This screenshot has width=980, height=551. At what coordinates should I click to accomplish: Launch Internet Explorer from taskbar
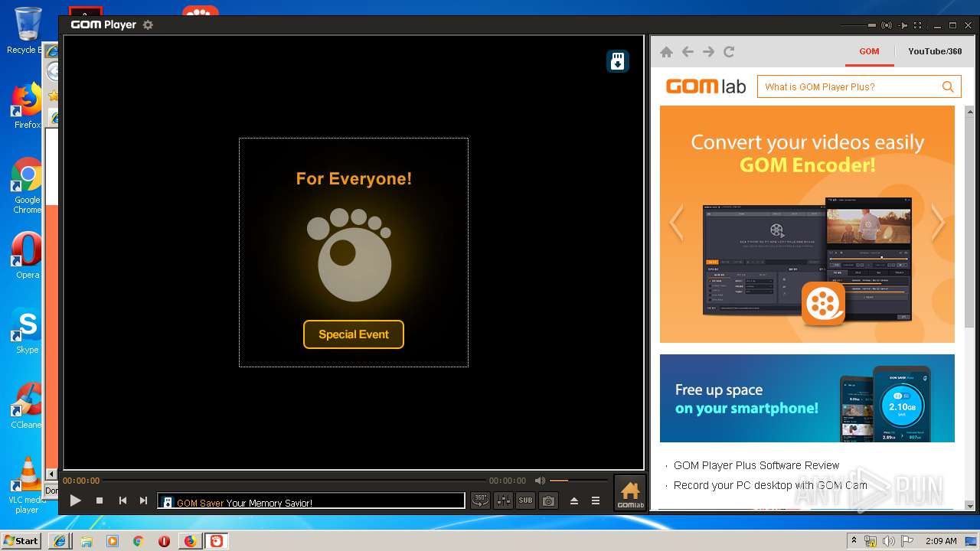point(59,541)
